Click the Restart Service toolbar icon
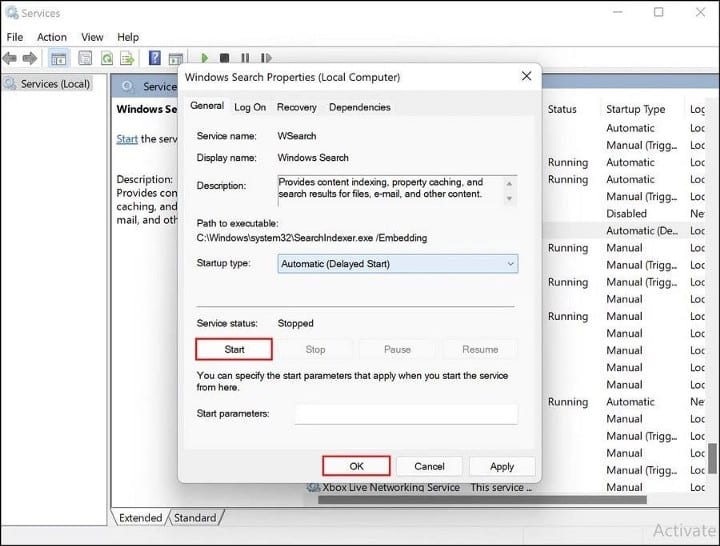 pos(266,58)
